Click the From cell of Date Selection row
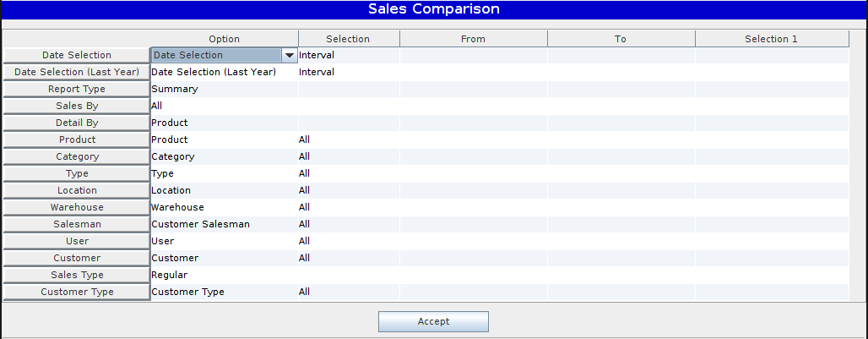 pyautogui.click(x=473, y=55)
